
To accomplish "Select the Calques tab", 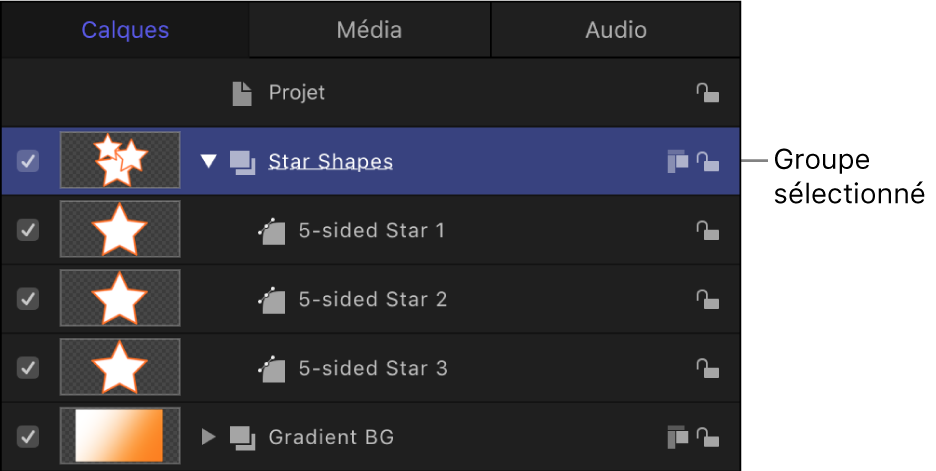I will 125,30.
